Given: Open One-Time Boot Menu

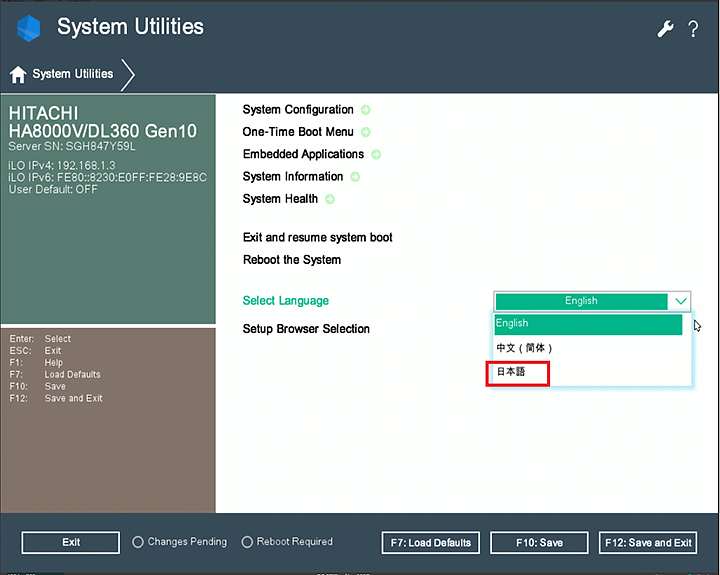Looking at the screenshot, I should coord(298,132).
